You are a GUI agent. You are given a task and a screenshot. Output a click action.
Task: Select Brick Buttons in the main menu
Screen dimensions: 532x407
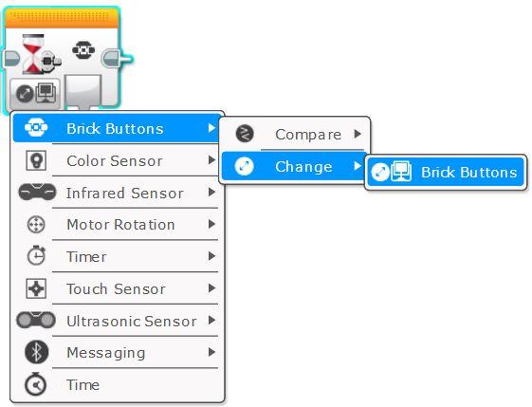[x=116, y=128]
